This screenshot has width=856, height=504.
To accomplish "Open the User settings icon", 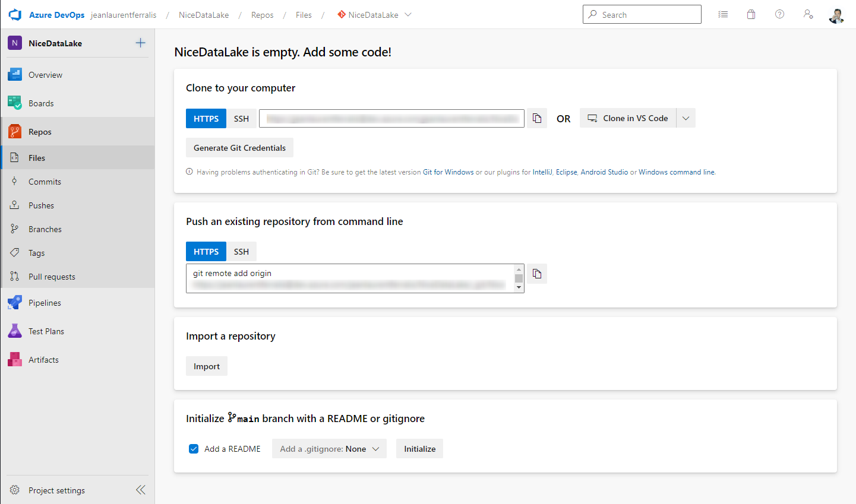I will (808, 14).
